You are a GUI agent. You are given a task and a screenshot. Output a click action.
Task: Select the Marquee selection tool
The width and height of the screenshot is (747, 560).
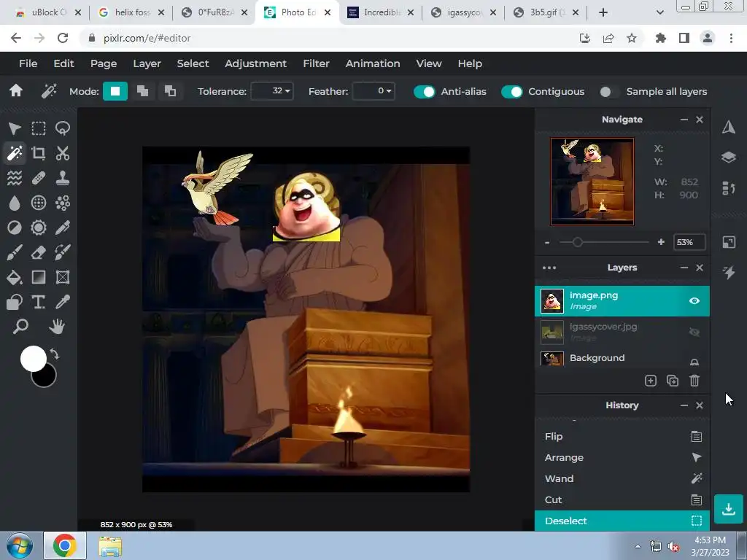39,128
